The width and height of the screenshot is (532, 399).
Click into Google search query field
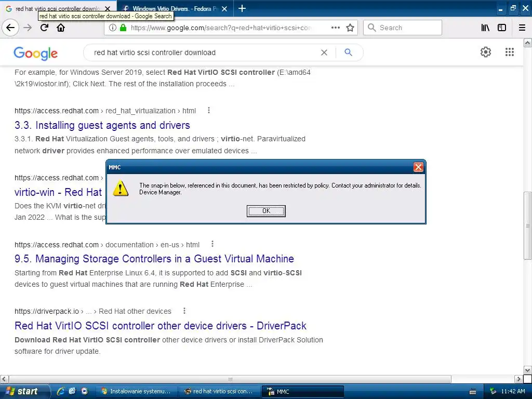tap(204, 52)
